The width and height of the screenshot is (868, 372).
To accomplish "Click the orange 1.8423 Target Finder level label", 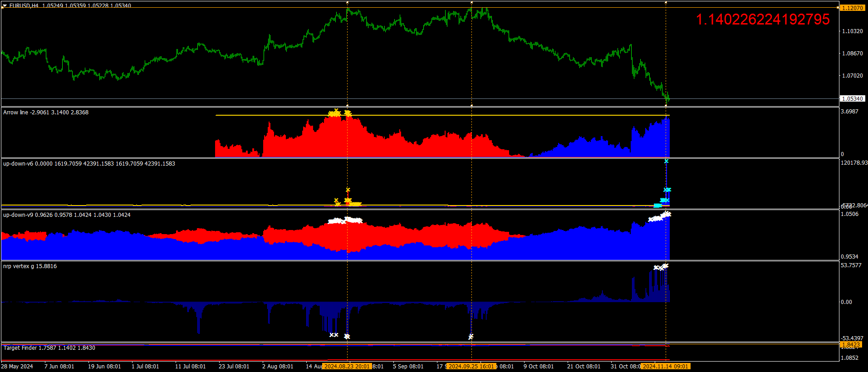I will pyautogui.click(x=850, y=345).
